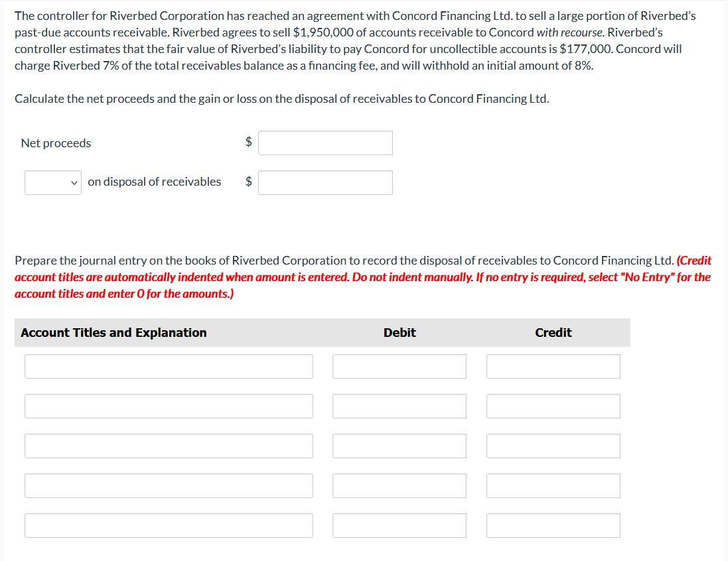Click the fourth row Credit amount box
Viewport: 728px width, 561px height.
[x=553, y=485]
